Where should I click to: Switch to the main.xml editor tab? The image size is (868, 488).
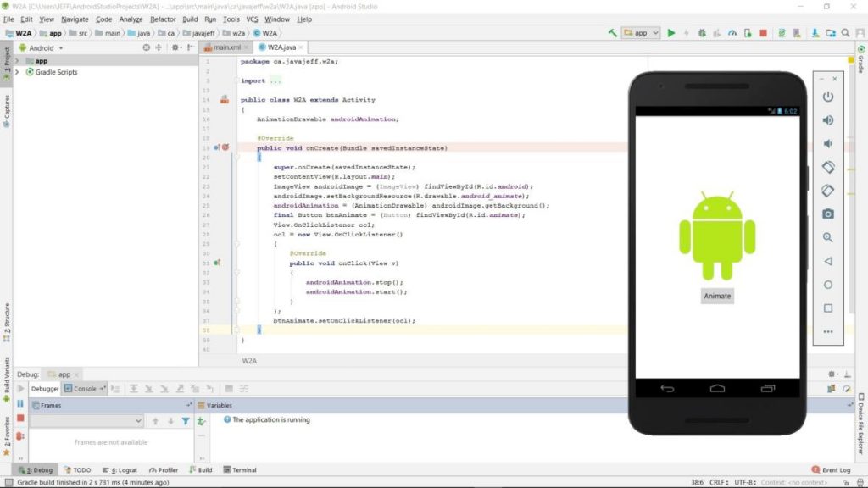click(225, 47)
